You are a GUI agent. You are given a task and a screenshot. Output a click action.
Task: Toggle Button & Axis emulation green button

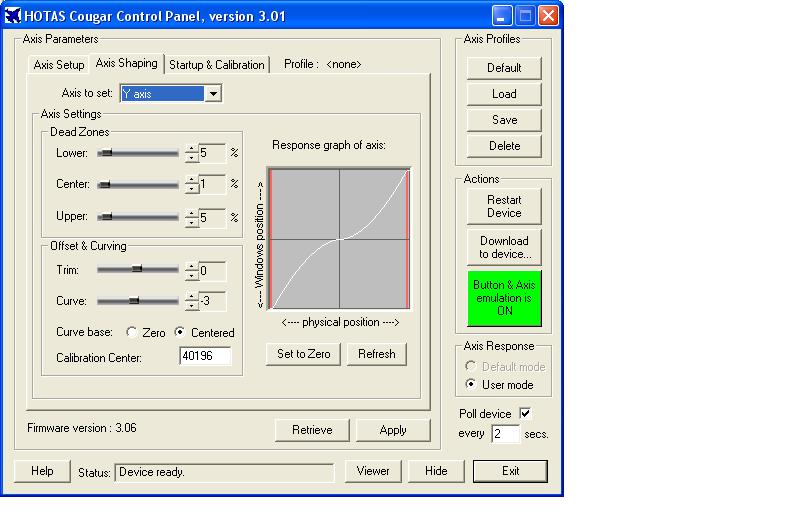click(x=504, y=298)
